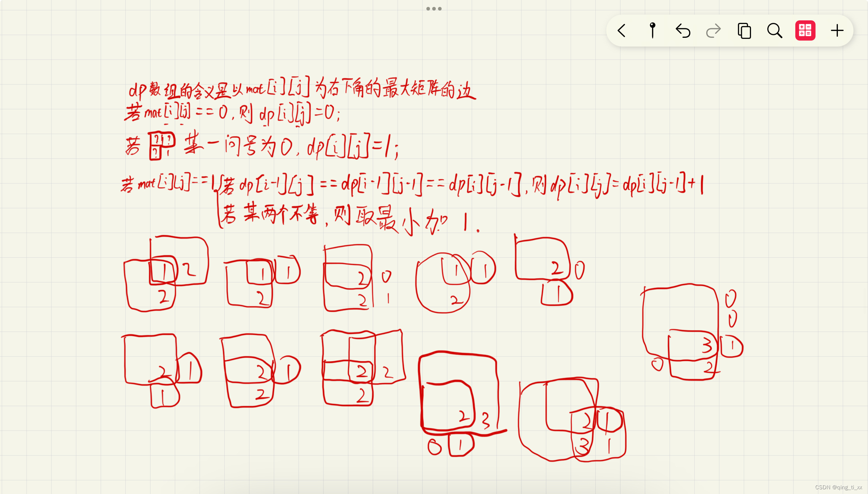The height and width of the screenshot is (494, 868).
Task: Select the pin marker tool icon
Action: (652, 31)
